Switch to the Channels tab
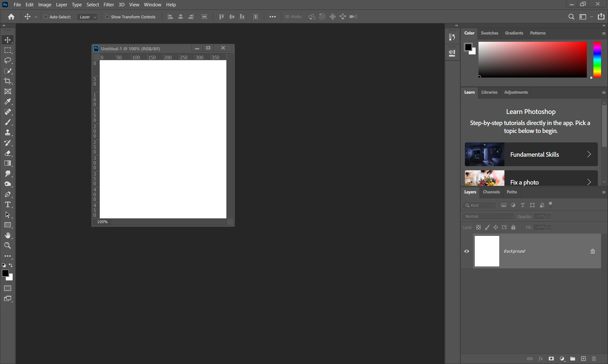 [x=491, y=192]
